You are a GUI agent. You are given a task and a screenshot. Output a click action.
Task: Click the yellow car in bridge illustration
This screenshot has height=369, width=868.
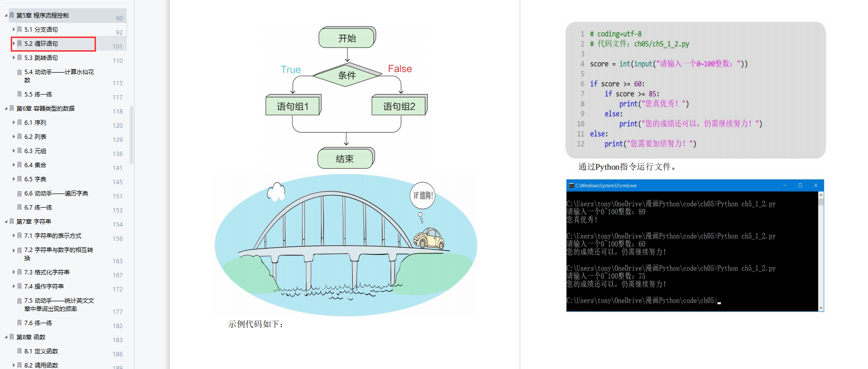(x=429, y=239)
